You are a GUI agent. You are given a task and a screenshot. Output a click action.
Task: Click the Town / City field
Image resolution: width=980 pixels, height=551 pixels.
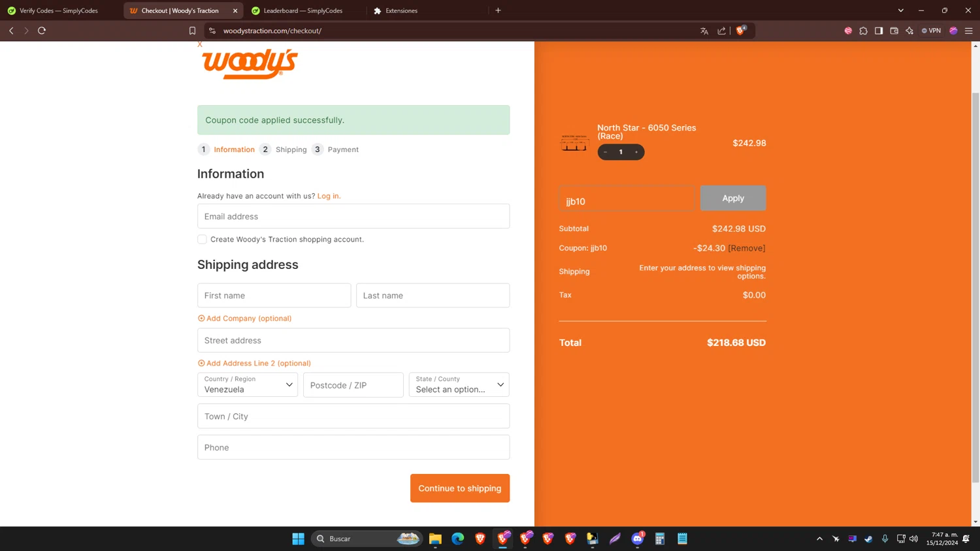(353, 416)
